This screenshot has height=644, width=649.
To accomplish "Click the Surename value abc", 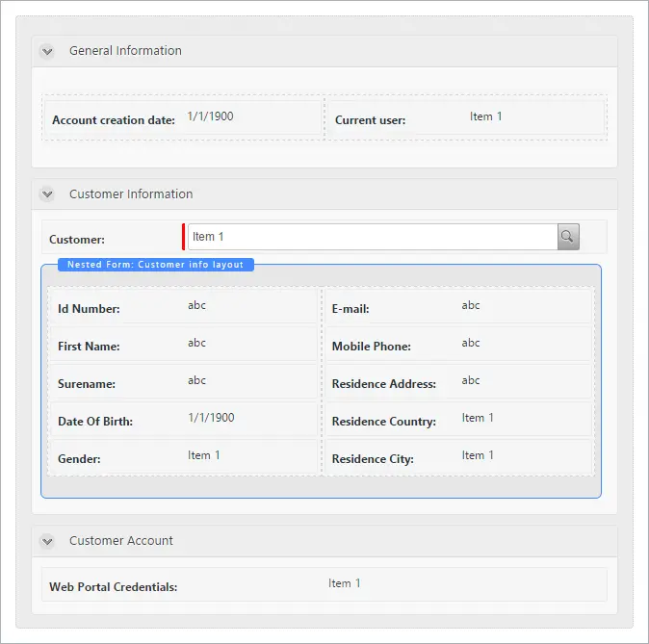I will click(197, 380).
